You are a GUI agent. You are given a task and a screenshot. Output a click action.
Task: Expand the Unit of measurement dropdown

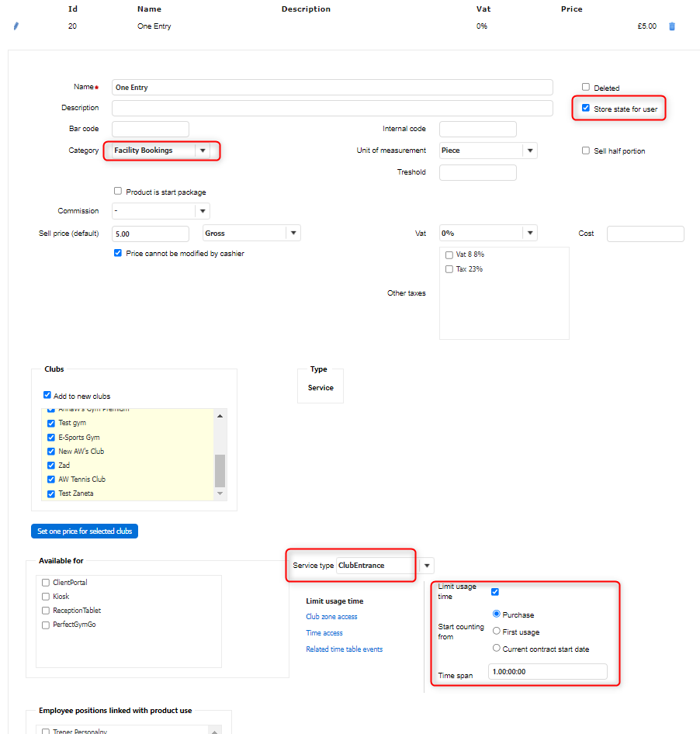530,151
